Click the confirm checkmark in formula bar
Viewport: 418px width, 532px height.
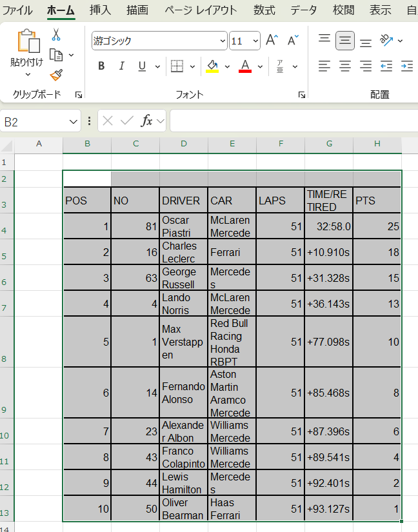127,121
